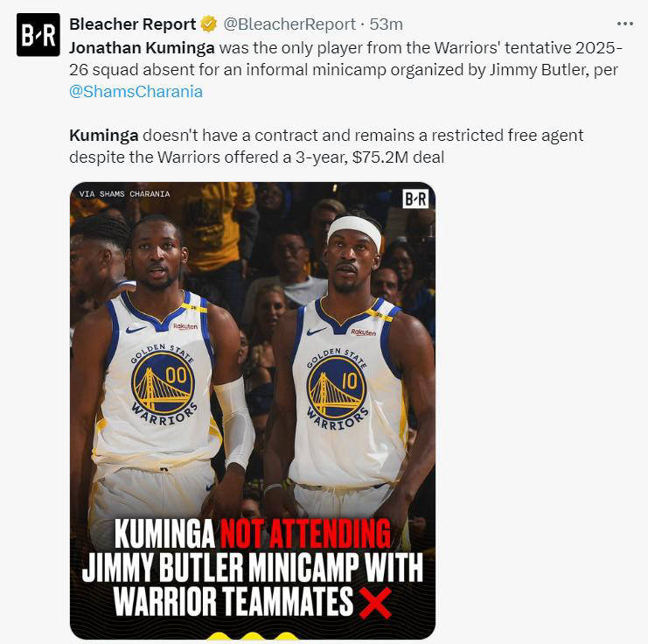The image size is (648, 644).
Task: Click the @BleacherReport handle
Action: pos(289,24)
